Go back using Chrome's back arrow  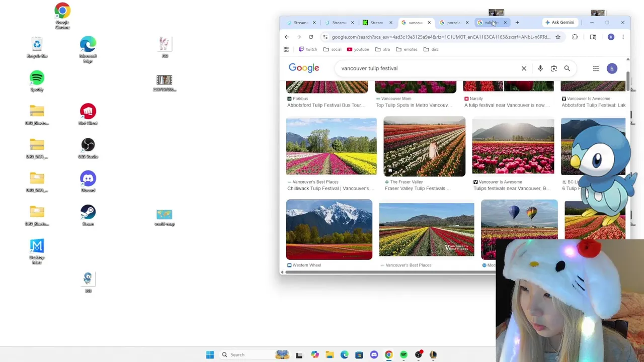pyautogui.click(x=287, y=37)
